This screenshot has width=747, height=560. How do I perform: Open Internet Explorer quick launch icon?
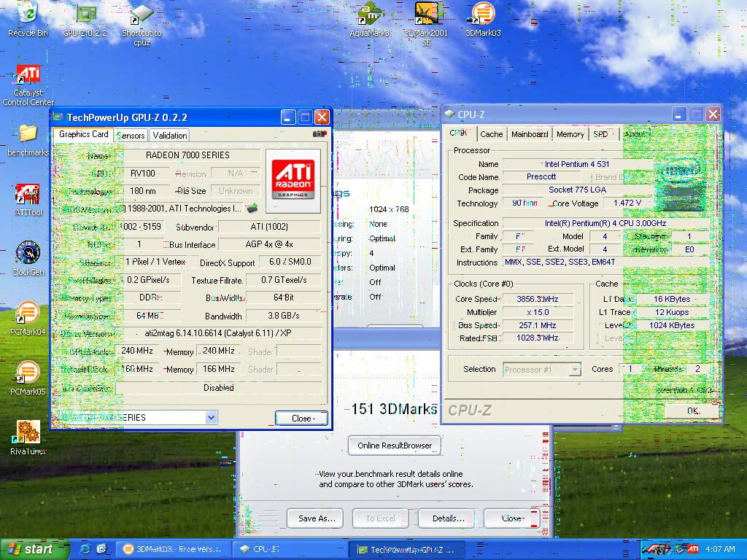tap(85, 549)
